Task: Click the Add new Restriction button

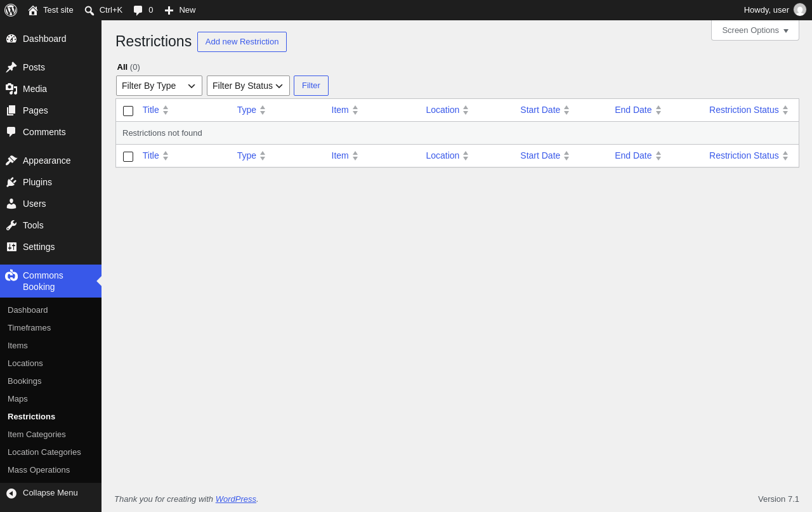Action: [x=242, y=42]
